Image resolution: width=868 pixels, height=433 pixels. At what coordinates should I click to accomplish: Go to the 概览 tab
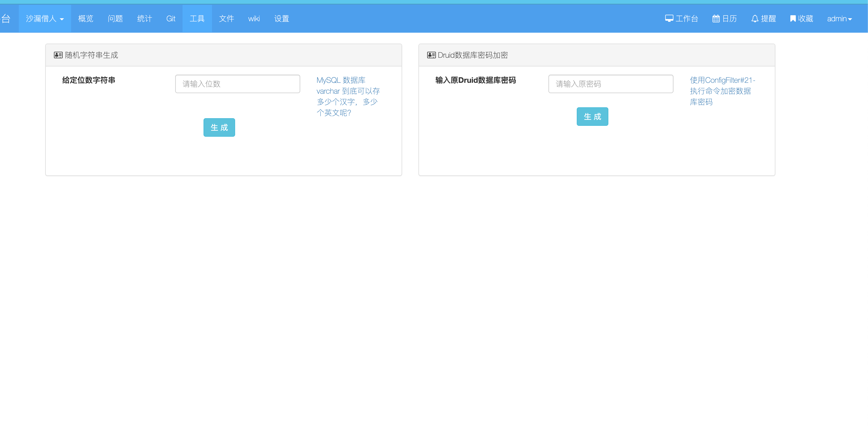pyautogui.click(x=86, y=19)
